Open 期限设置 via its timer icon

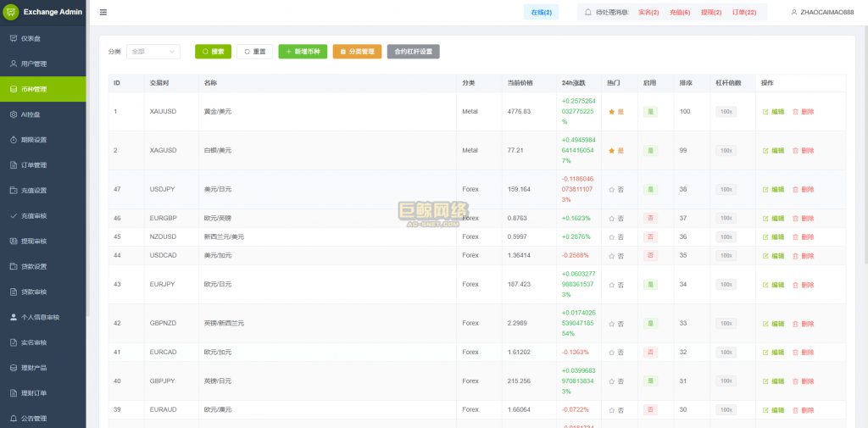point(14,140)
